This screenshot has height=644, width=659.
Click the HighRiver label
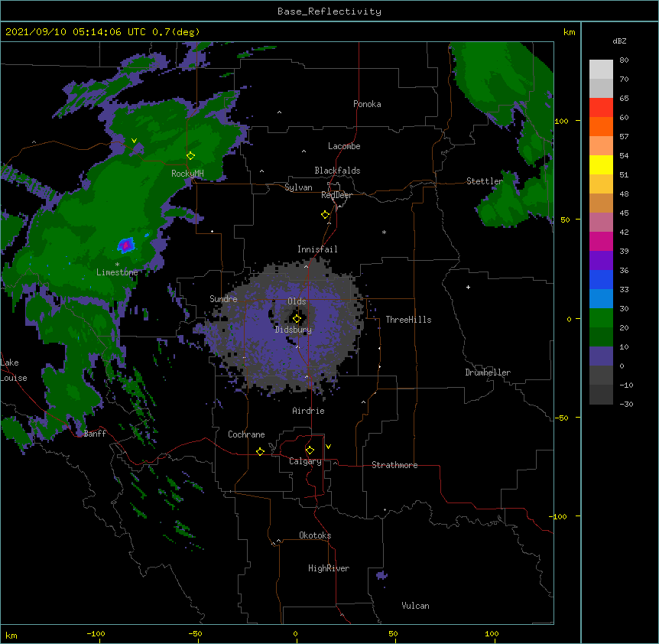point(329,568)
